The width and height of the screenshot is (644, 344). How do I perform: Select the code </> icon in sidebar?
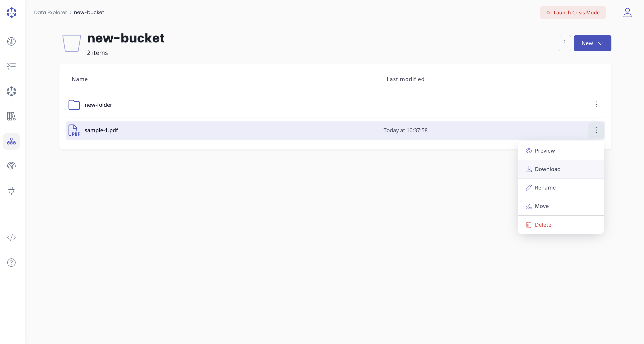[11, 238]
